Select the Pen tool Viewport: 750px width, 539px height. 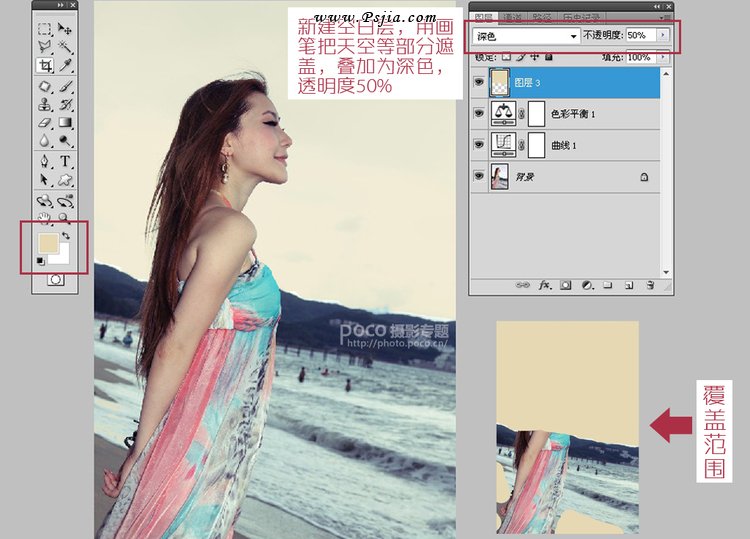coord(45,161)
